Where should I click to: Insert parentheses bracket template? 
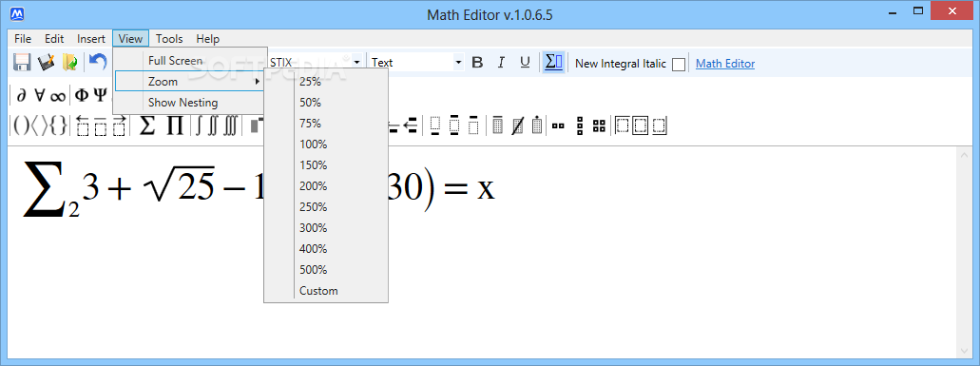[21, 125]
